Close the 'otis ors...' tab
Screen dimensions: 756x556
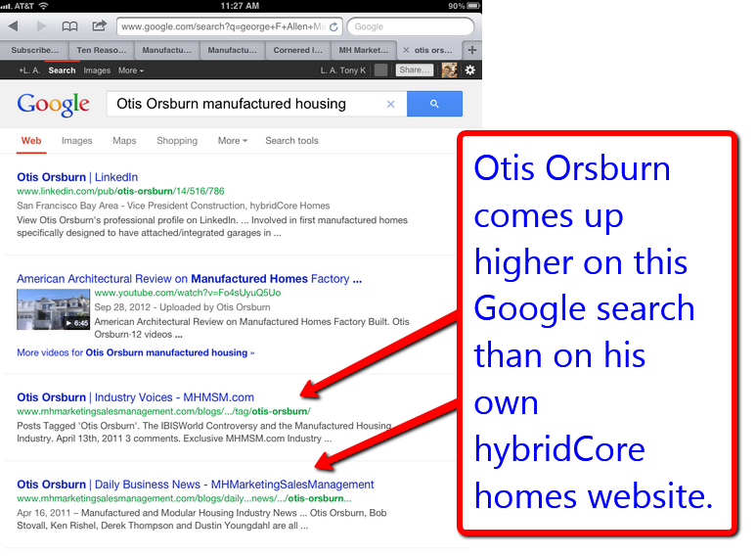coord(406,50)
